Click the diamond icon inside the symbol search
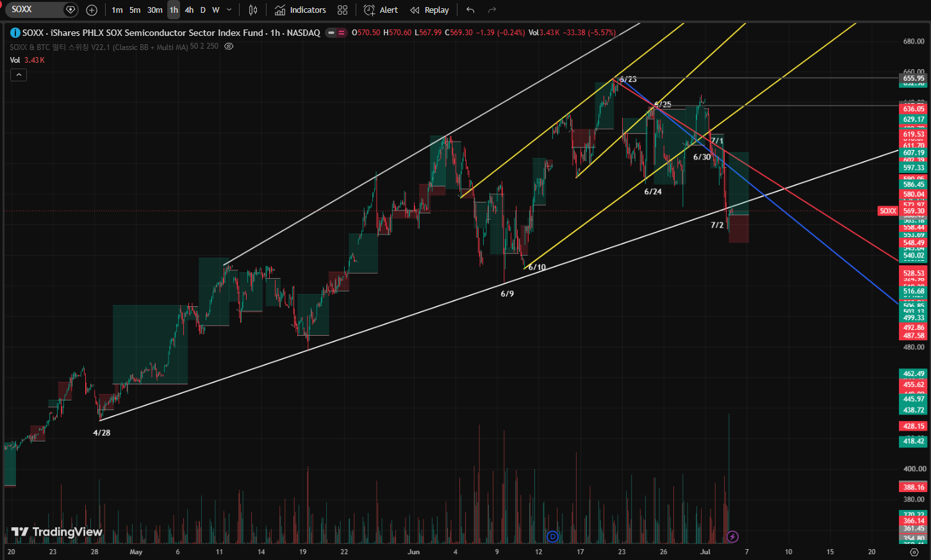The height and width of the screenshot is (560, 931). (x=70, y=10)
